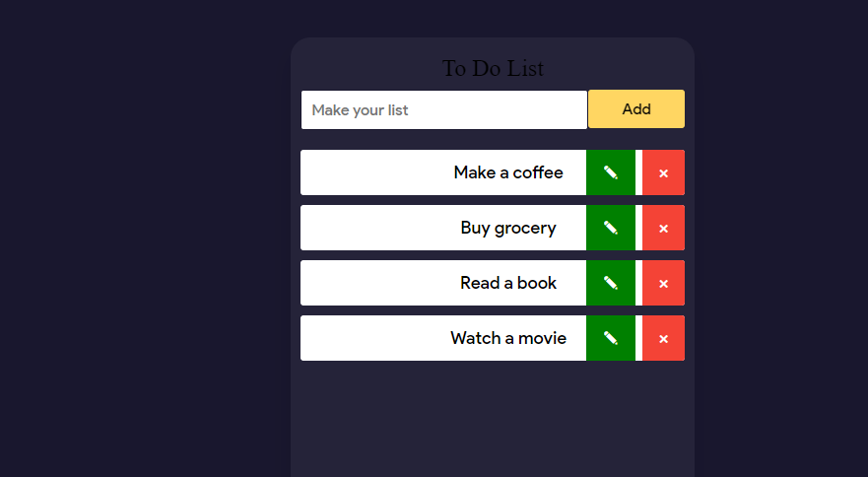The width and height of the screenshot is (868, 477).
Task: Select the 'Make a coffee' task text
Action: 508,172
